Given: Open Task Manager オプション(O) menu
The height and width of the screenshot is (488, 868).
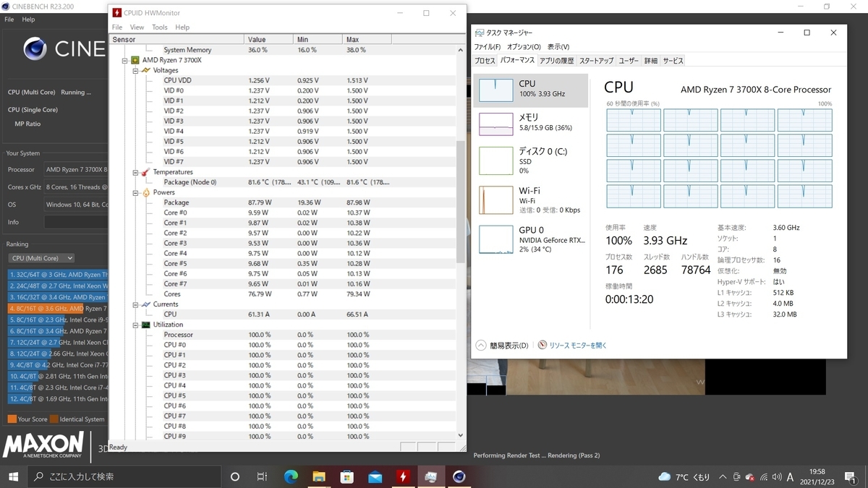Looking at the screenshot, I should point(524,47).
